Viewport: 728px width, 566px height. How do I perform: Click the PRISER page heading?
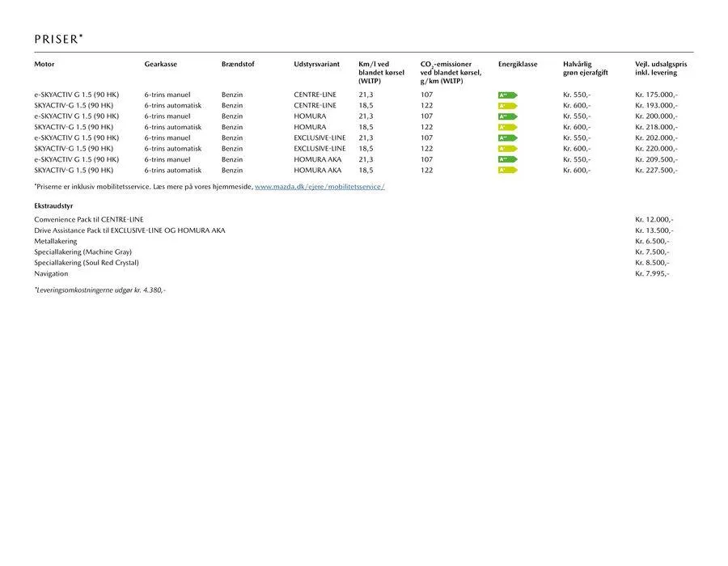(x=58, y=39)
